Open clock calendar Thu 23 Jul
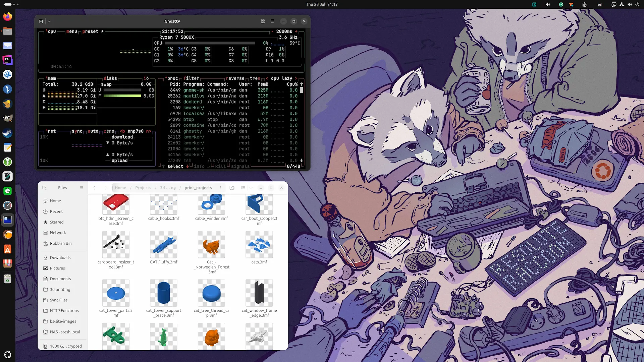Screen dimensions: 644x362 [322, 4]
